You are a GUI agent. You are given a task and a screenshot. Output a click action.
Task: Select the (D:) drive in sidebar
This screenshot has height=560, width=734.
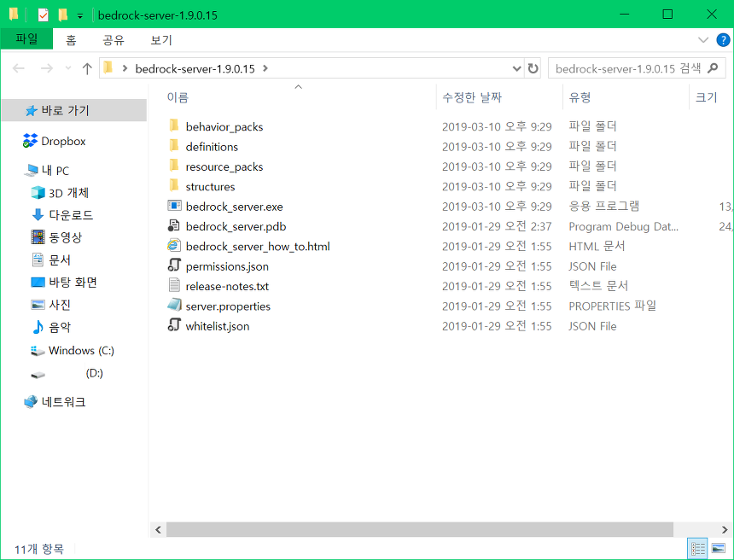click(x=67, y=373)
